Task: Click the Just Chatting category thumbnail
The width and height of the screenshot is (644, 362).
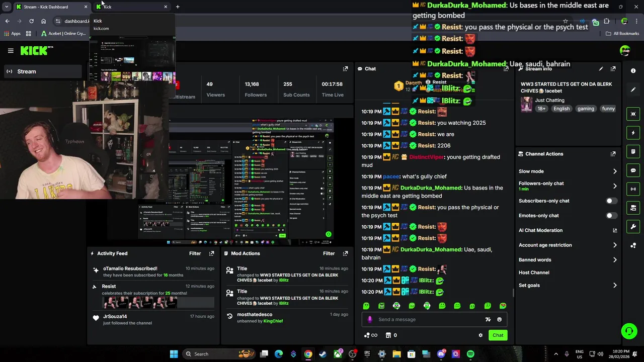Action: [x=526, y=104]
